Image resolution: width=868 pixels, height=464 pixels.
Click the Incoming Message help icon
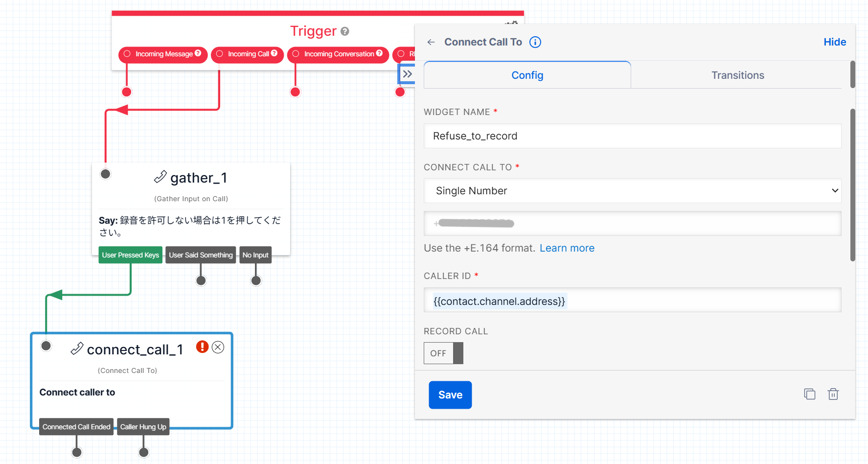coord(198,53)
